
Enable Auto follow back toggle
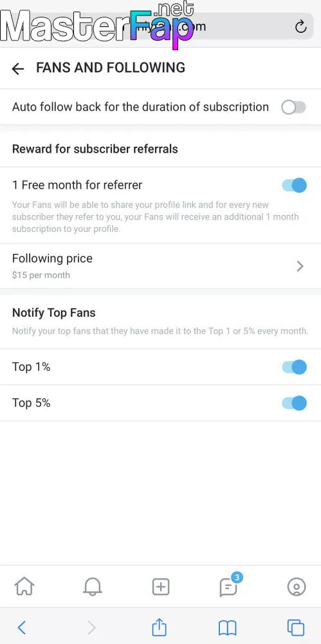[x=293, y=108]
